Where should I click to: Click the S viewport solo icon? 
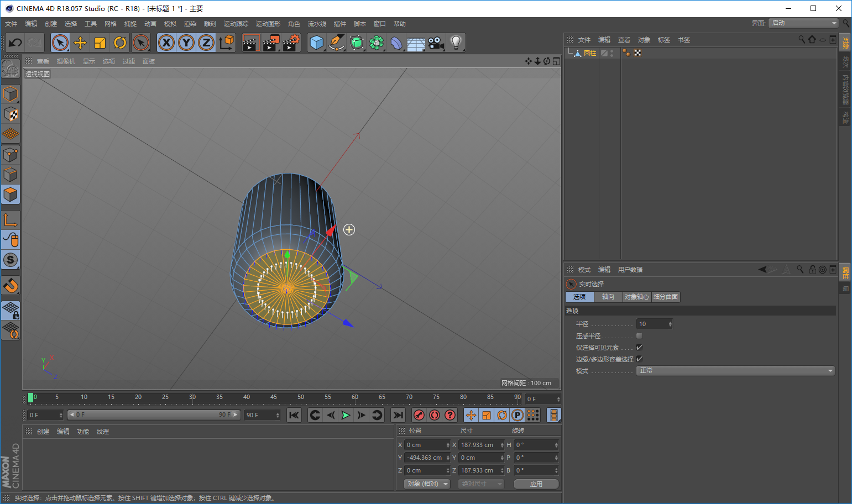11,260
